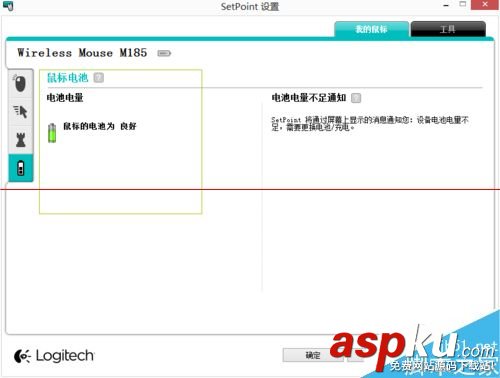Click the Logitech logo at bottom left
The image size is (500, 378).
click(54, 356)
